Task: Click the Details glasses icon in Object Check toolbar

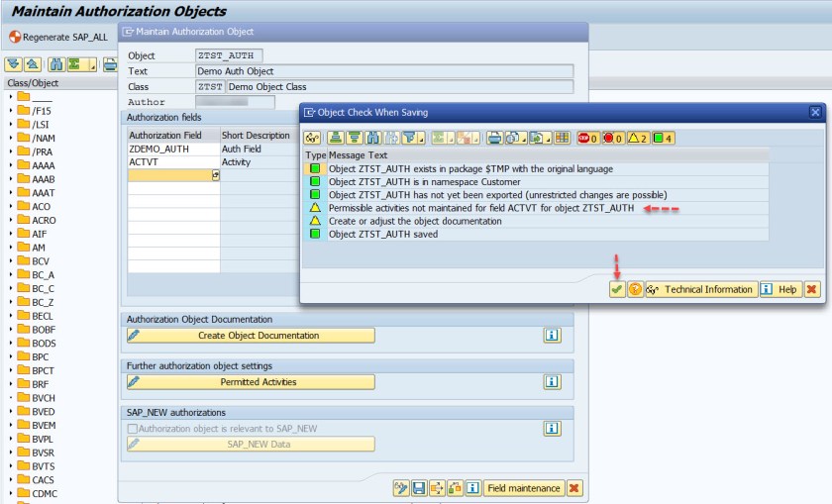Action: (x=313, y=138)
